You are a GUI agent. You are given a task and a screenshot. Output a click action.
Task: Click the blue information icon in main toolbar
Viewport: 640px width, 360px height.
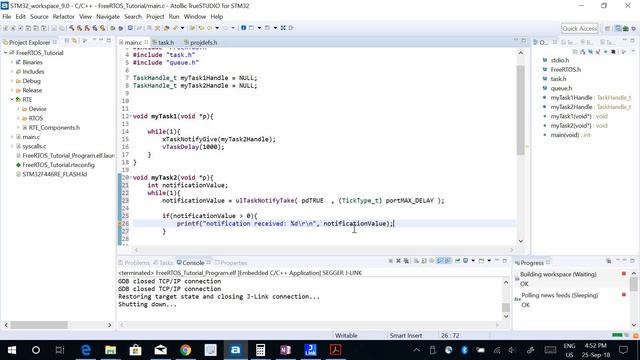coord(243,28)
